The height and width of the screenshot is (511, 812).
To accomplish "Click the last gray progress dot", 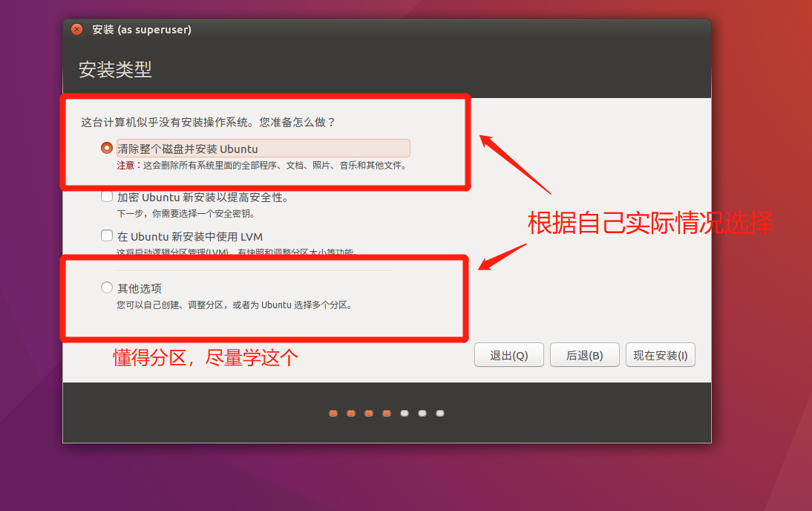I will point(439,413).
